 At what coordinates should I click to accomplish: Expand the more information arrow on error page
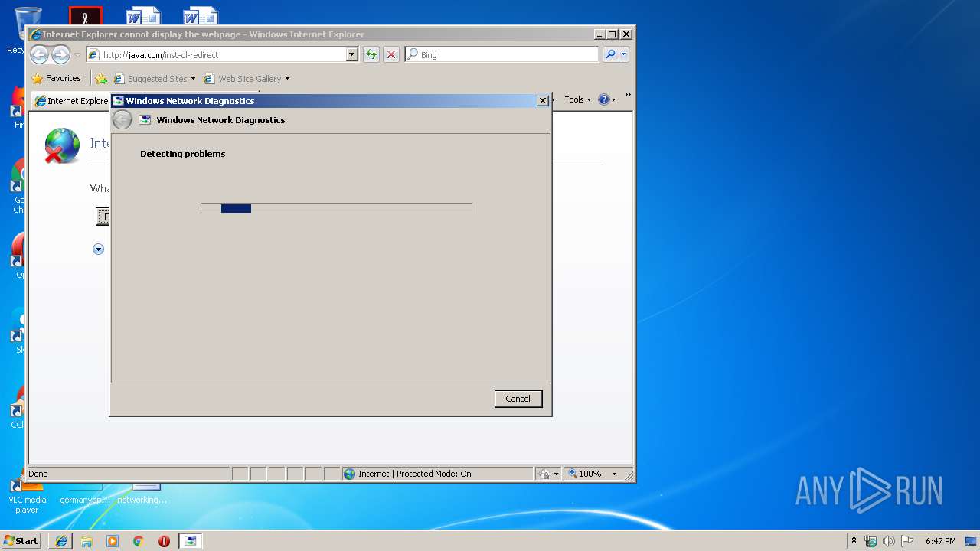[98, 249]
